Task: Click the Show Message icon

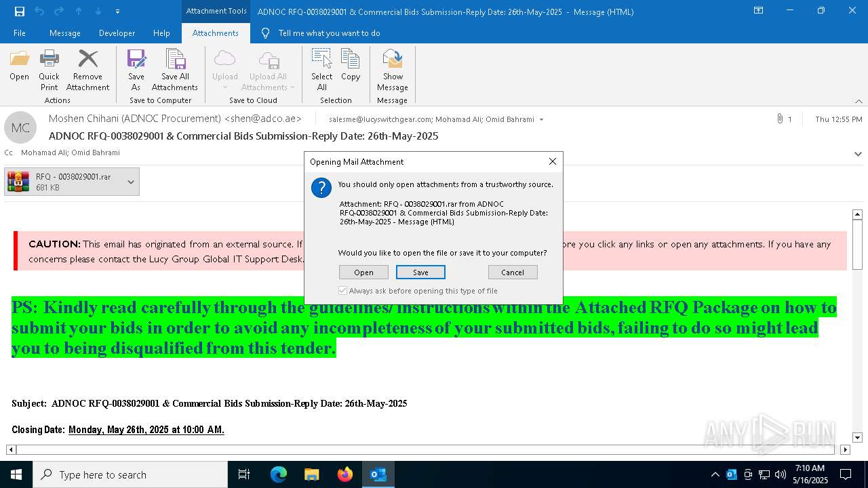Action: 393,70
